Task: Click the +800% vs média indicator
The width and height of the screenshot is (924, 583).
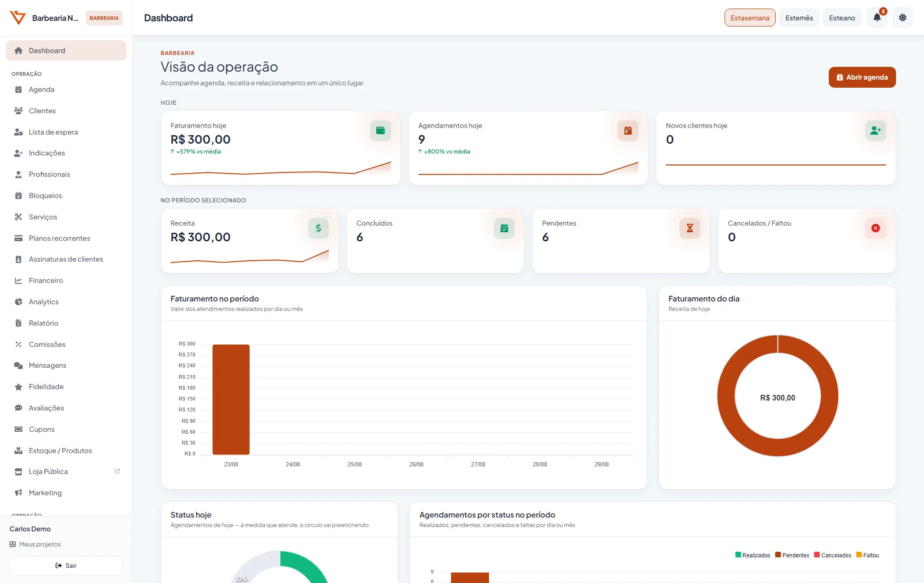Action: (444, 152)
